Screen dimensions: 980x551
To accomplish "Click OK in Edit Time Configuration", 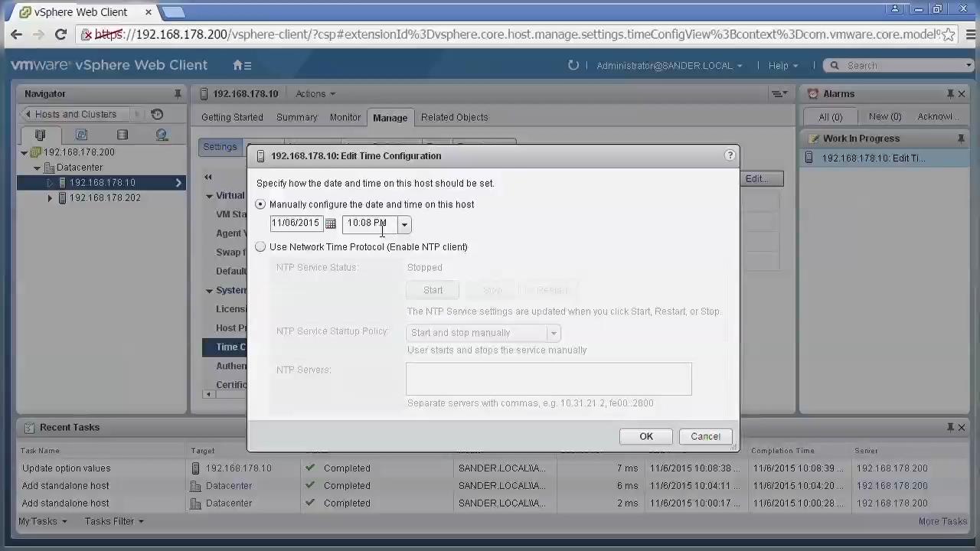I will 646,436.
